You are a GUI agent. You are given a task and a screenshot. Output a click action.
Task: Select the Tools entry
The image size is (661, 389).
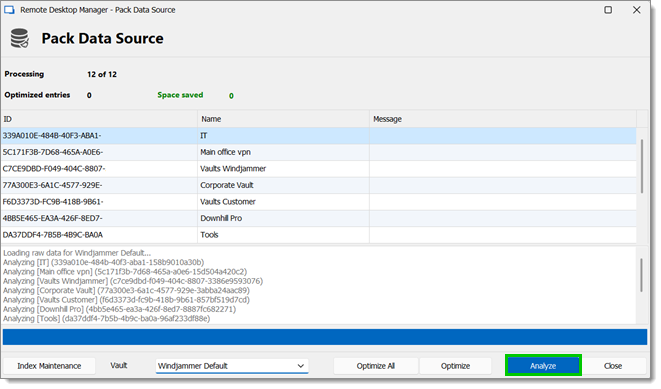[209, 235]
